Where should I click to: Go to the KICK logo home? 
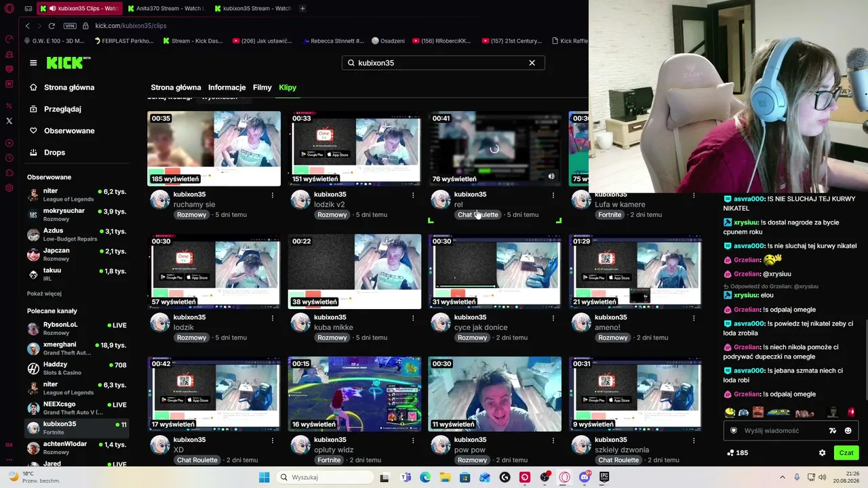[x=68, y=63]
